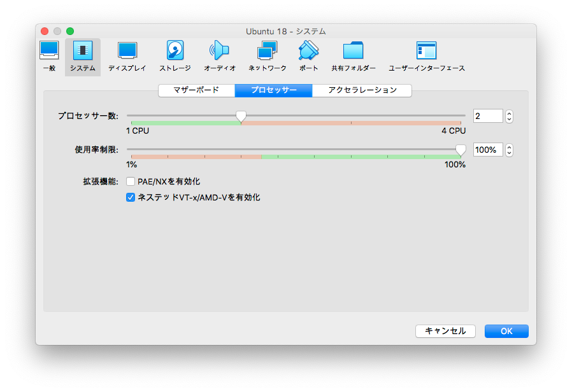Open the 共有フォルダー shared folders icon

coord(353,57)
